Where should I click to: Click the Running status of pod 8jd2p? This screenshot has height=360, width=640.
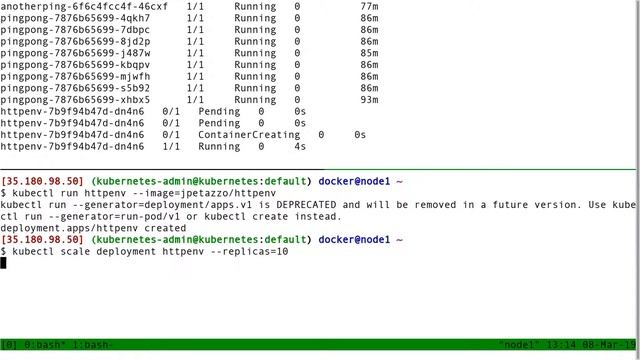[x=255, y=42]
